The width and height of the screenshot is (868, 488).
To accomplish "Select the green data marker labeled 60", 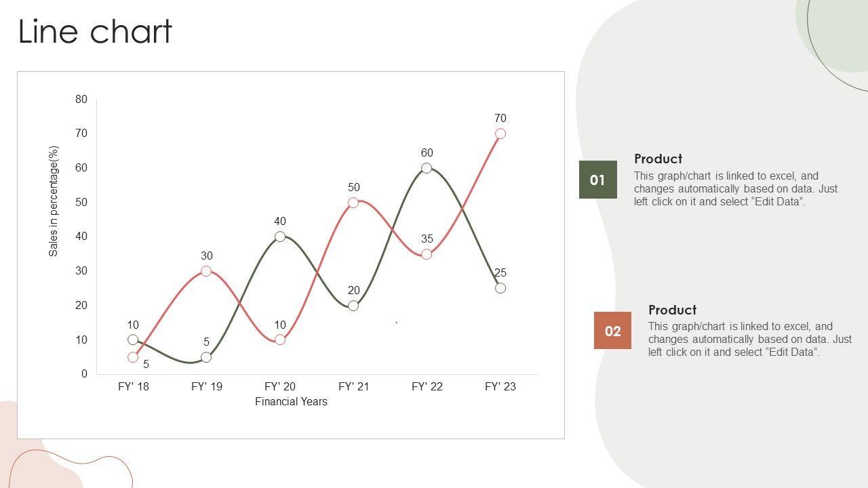I will 427,168.
